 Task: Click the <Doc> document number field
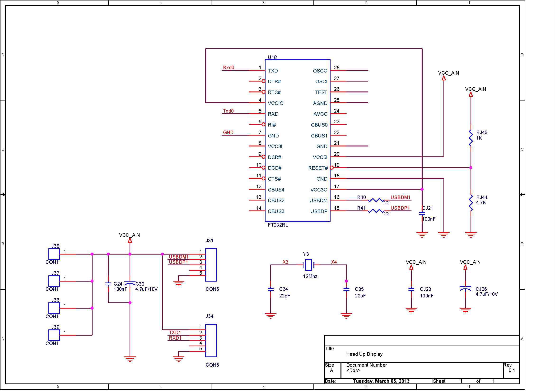click(353, 370)
